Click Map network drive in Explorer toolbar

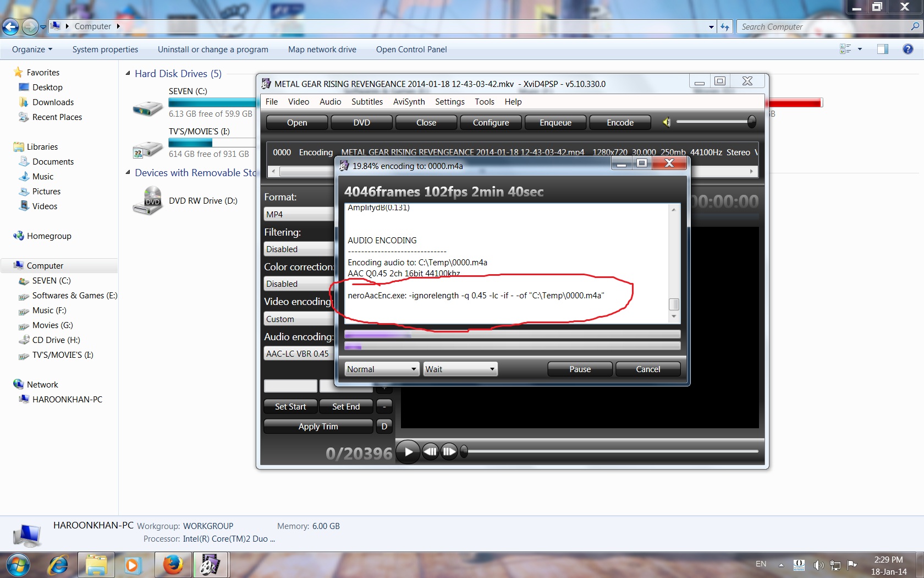[322, 49]
